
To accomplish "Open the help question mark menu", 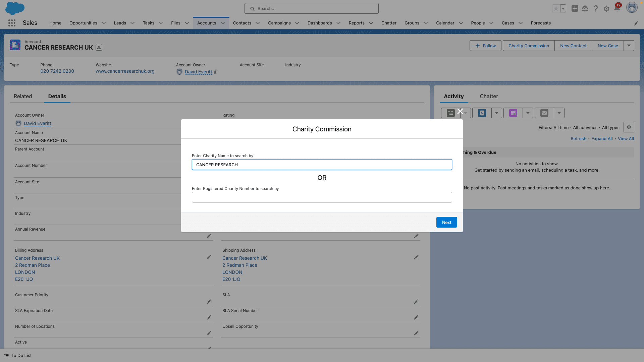I will tap(596, 9).
